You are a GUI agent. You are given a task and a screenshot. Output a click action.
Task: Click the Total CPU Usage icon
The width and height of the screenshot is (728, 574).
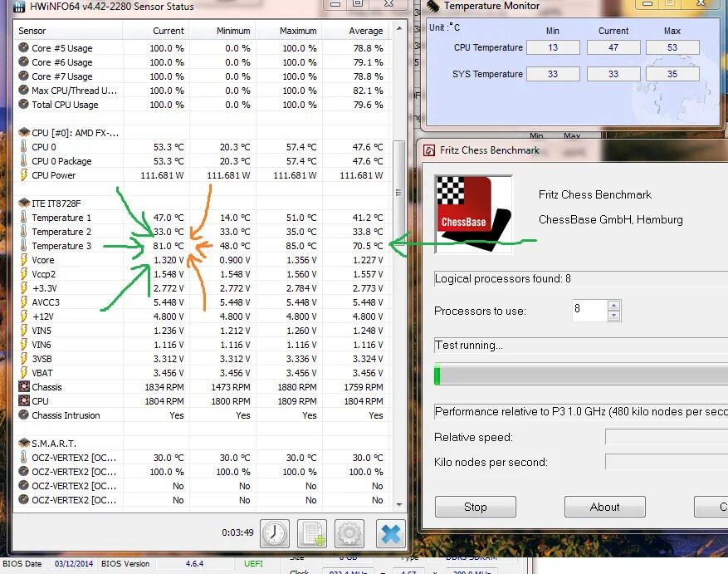[24, 104]
